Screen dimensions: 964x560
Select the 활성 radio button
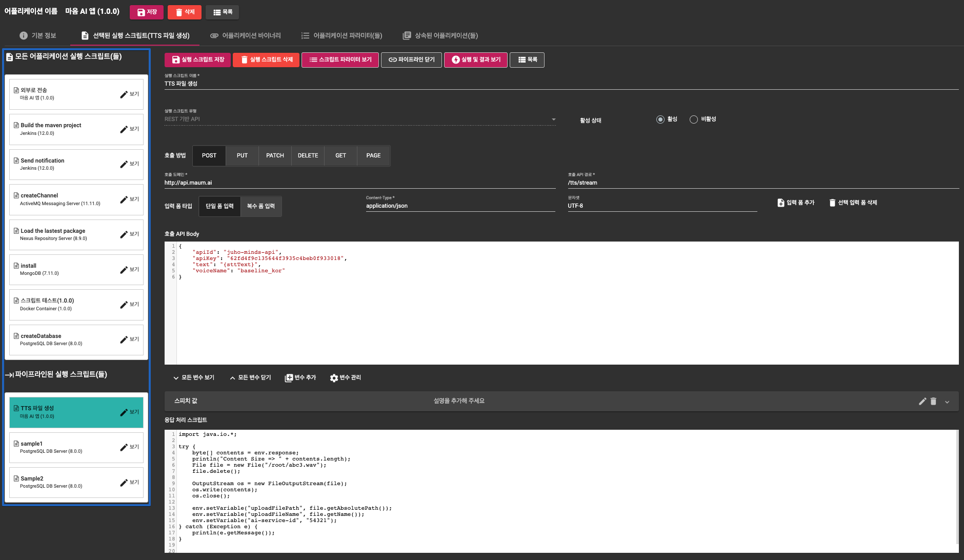click(x=660, y=119)
